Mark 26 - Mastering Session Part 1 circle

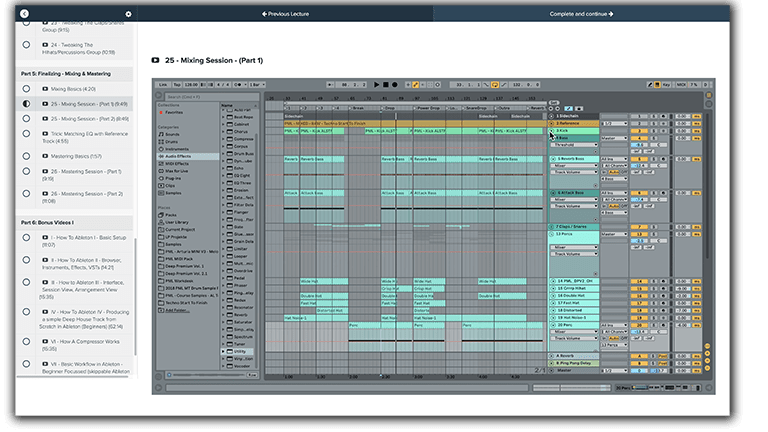click(26, 171)
